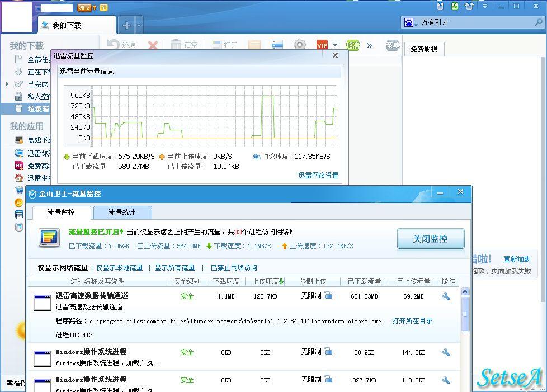
Task: Open the folder icon in Xunlei toolbar
Action: tap(254, 45)
